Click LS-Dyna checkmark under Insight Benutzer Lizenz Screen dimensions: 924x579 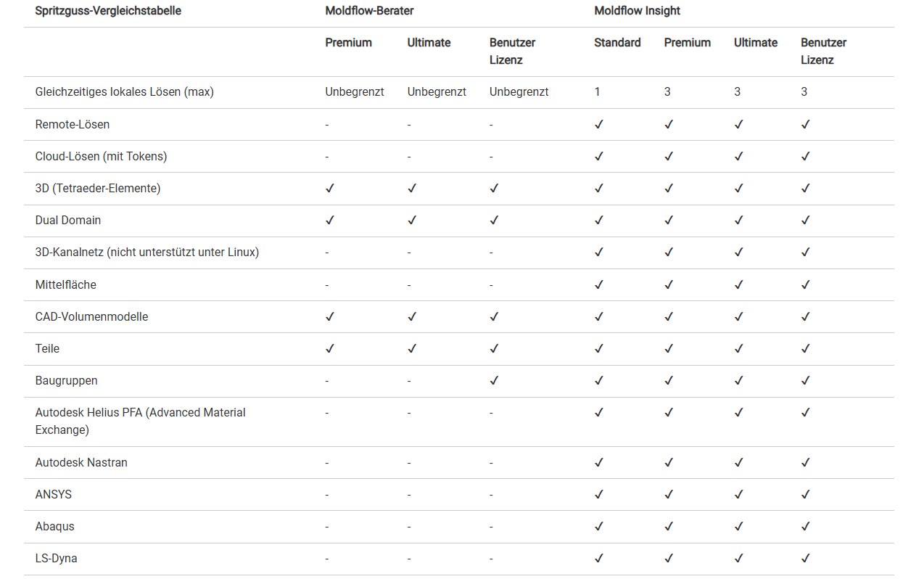[805, 558]
